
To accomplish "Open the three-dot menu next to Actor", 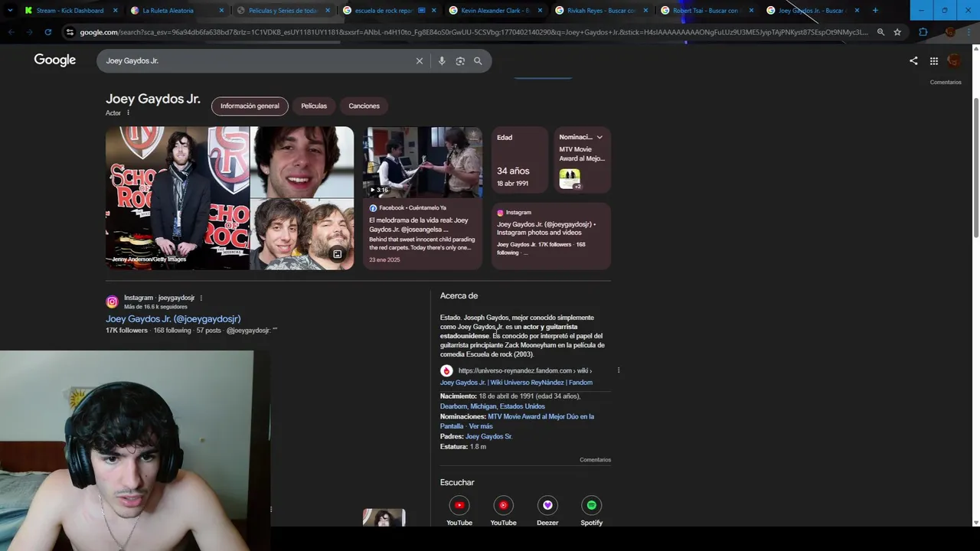I will coord(128,112).
